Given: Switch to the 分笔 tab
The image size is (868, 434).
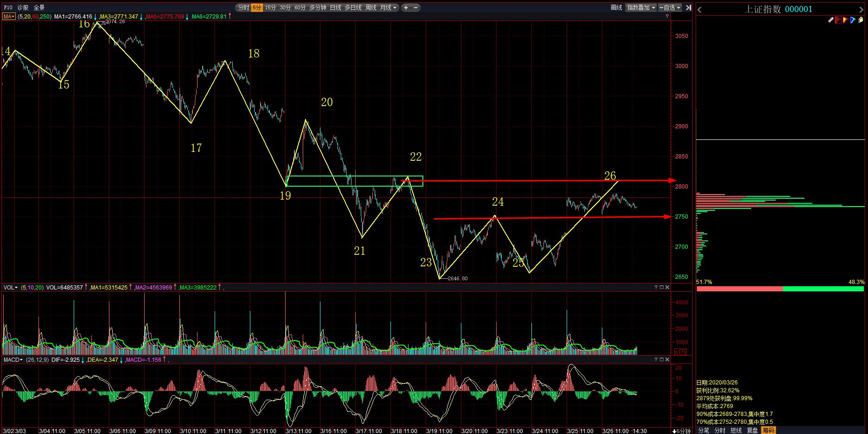Looking at the screenshot, I should click(x=703, y=430).
